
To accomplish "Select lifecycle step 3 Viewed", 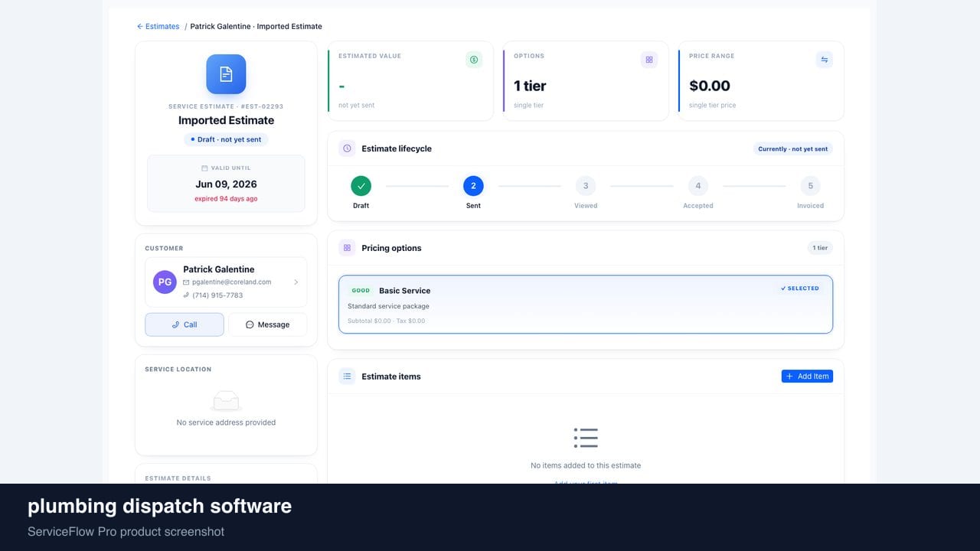I will (586, 186).
